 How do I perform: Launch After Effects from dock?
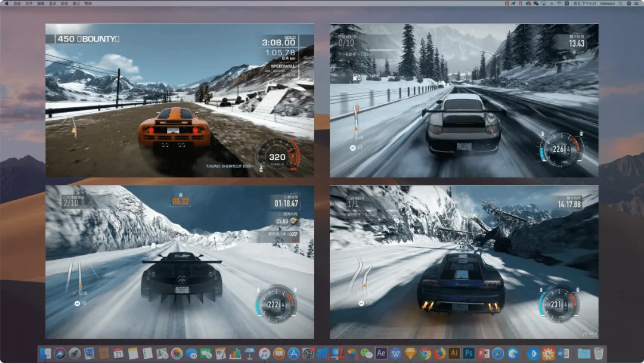point(381,353)
